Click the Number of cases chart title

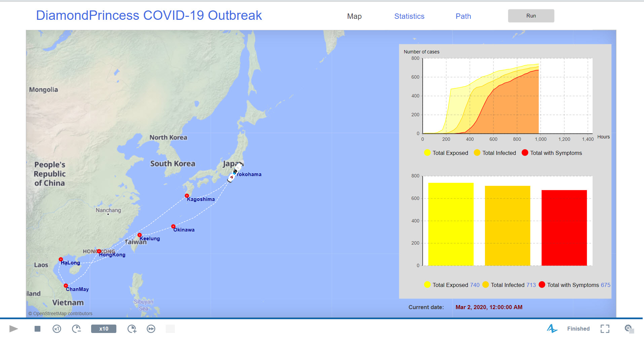click(x=421, y=52)
